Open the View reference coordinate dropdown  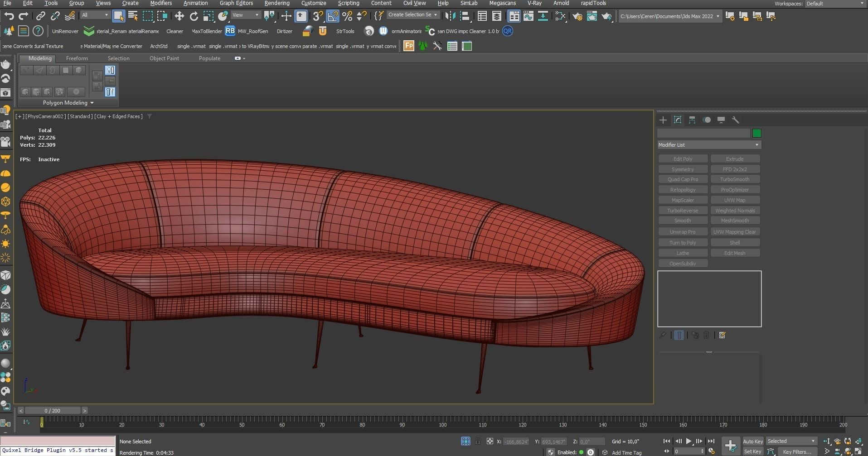(x=245, y=15)
